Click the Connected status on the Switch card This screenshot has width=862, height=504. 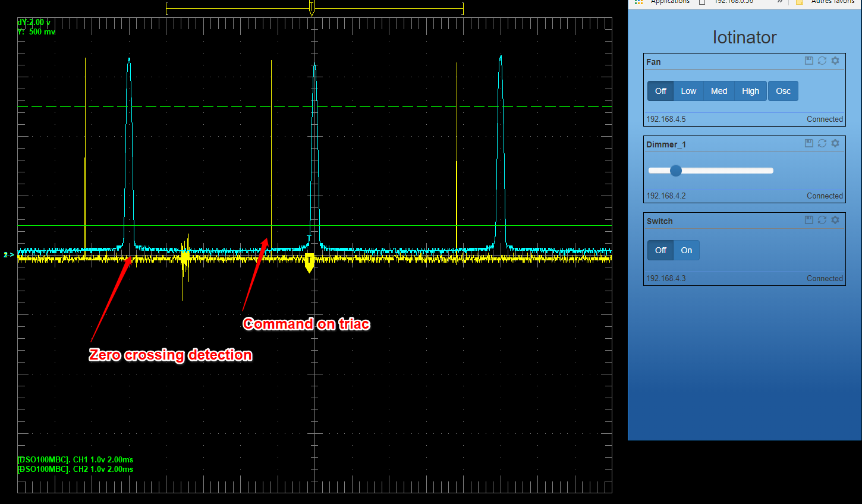click(x=825, y=278)
